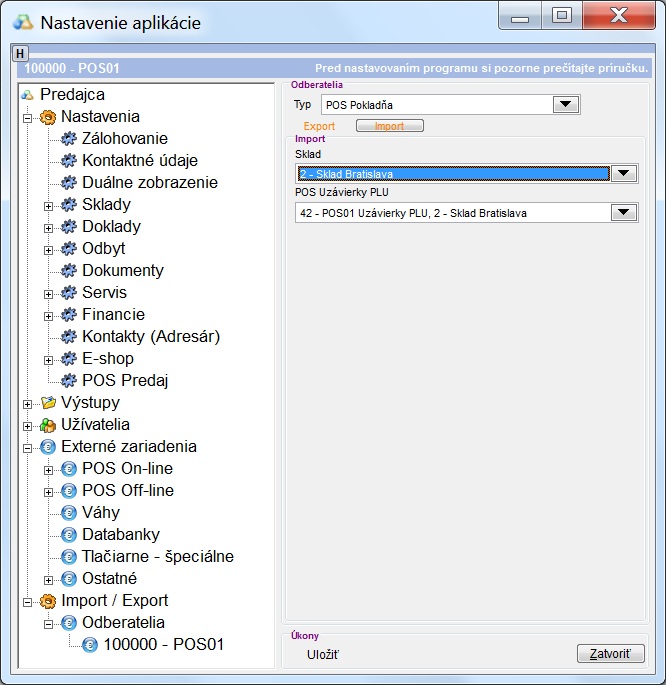Switch to the Export tab
This screenshot has width=666, height=685.
(320, 127)
